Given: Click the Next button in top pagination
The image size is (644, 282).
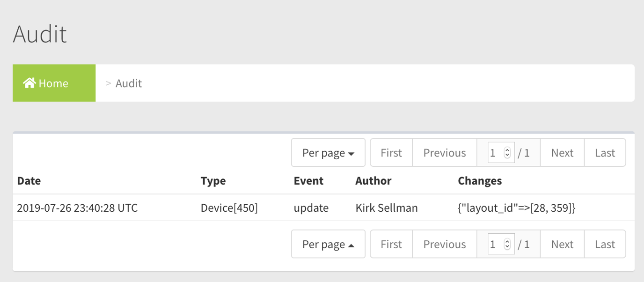Looking at the screenshot, I should coord(562,152).
